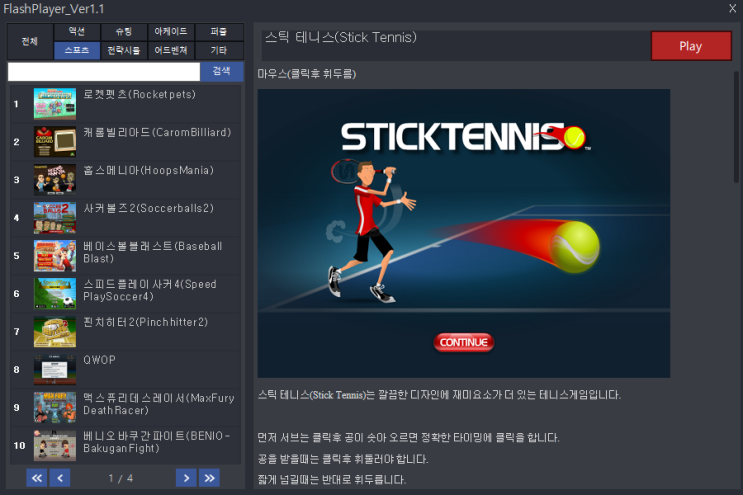
Task: Select 사커볼즈2(Soccerballs2) title text
Action: [x=148, y=208]
